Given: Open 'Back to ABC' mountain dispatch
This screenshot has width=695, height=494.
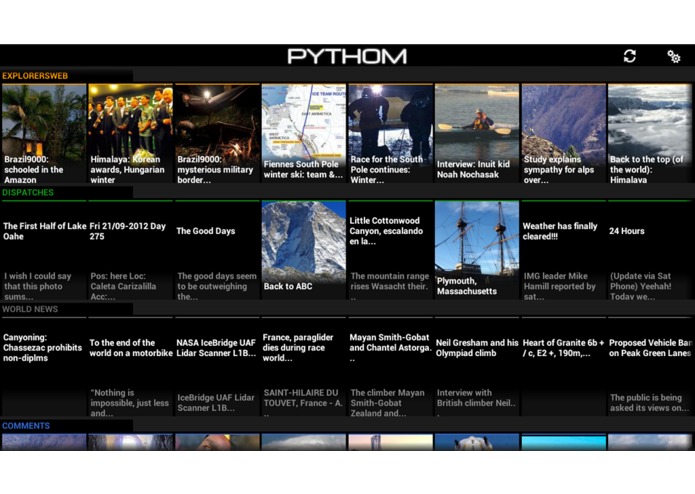Looking at the screenshot, I should click(304, 250).
